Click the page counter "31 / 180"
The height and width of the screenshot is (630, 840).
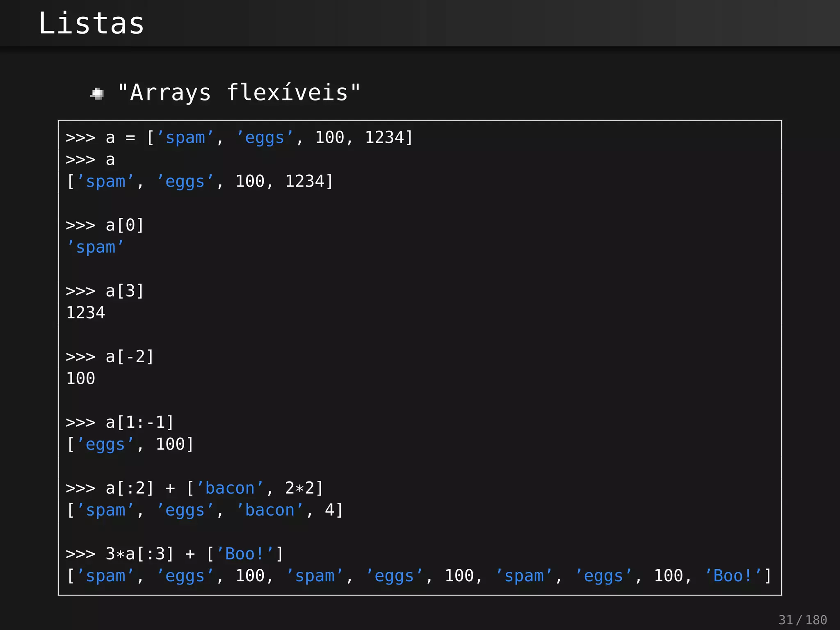(803, 620)
